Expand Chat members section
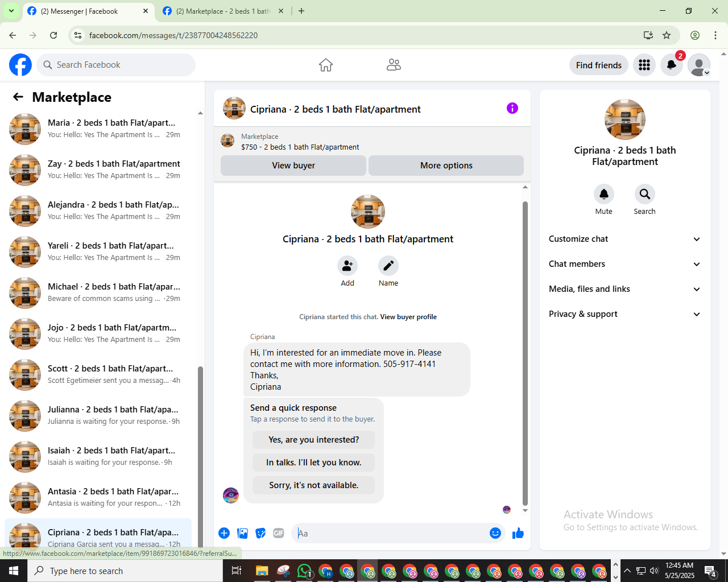This screenshot has height=582, width=728. [624, 264]
